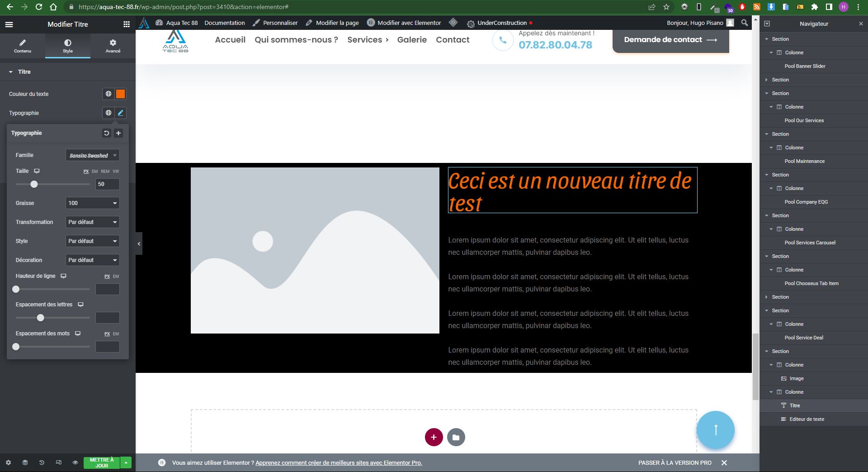Switch to the Avancé tab
Screen dimensions: 868x472
(113, 46)
